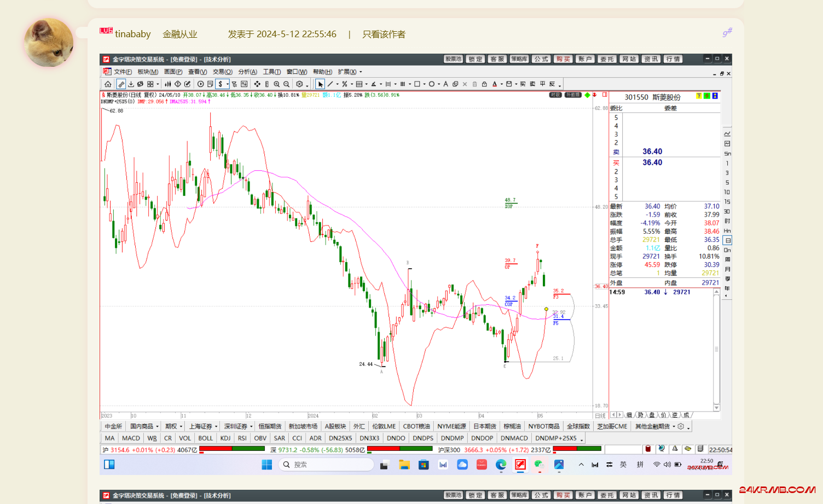This screenshot has height=504, width=823.
Task: Select the BOLL indicator tab
Action: coord(205,438)
